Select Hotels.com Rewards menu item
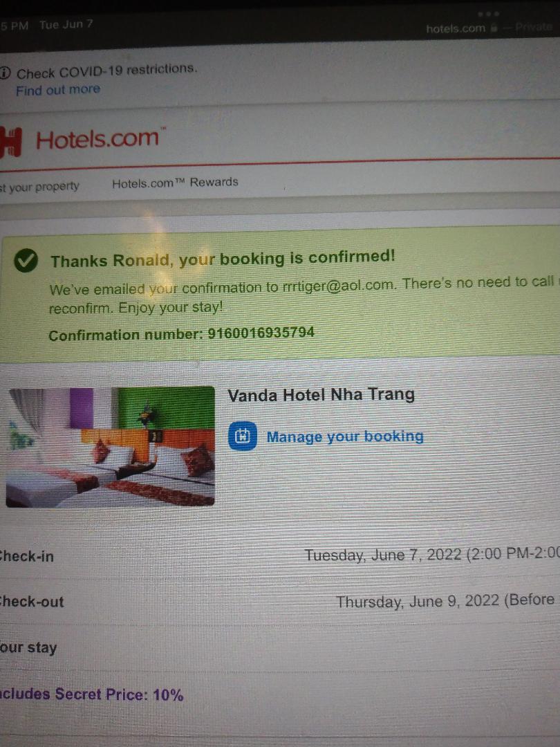The image size is (560, 747). click(x=175, y=183)
